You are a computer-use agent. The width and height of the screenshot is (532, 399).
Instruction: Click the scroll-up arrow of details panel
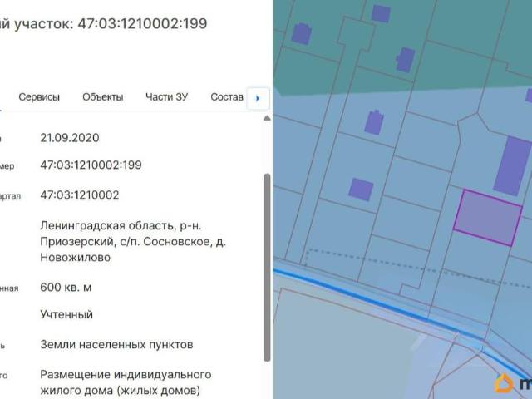coord(267,118)
